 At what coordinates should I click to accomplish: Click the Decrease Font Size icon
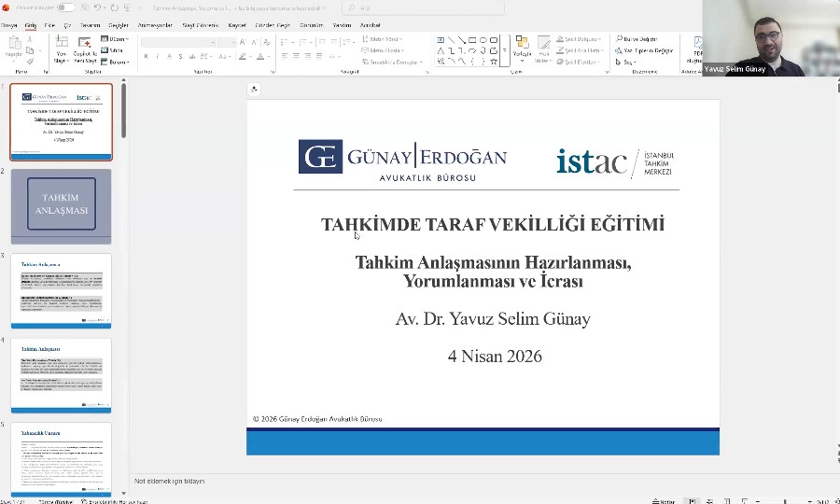pyautogui.click(x=255, y=42)
